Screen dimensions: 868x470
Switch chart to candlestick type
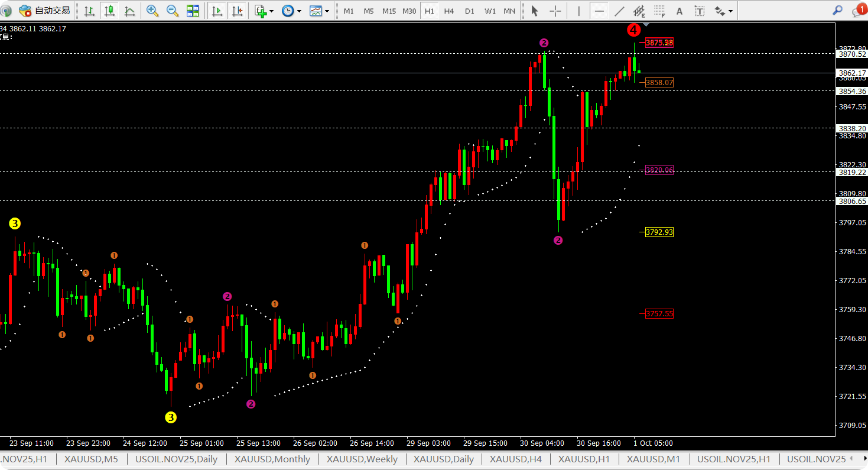point(109,11)
